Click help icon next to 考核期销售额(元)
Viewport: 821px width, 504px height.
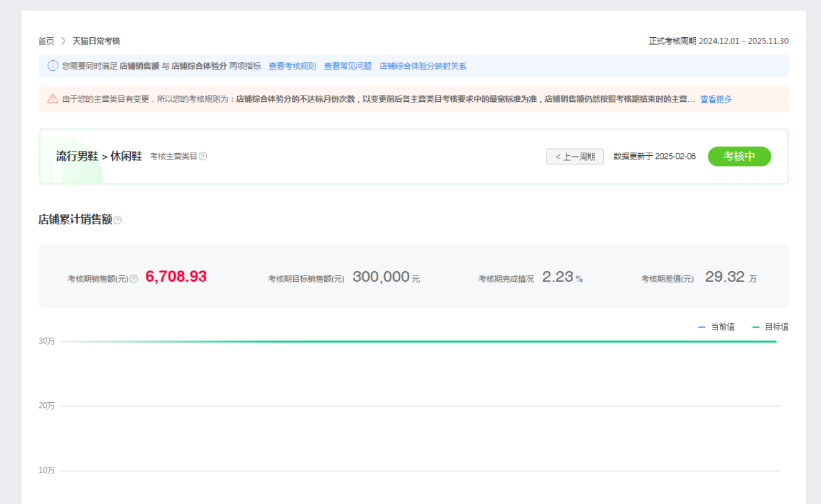tap(134, 279)
